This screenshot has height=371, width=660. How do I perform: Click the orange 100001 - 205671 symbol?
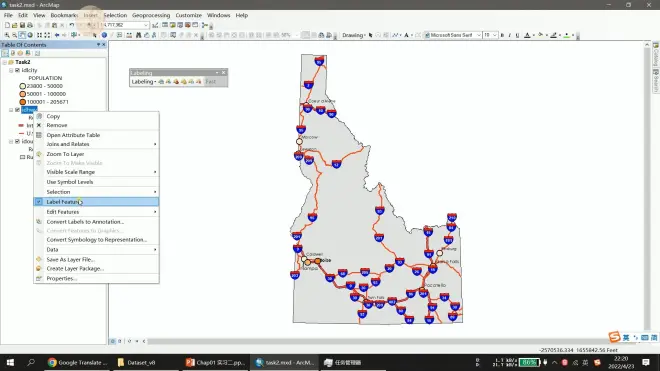tap(23, 102)
